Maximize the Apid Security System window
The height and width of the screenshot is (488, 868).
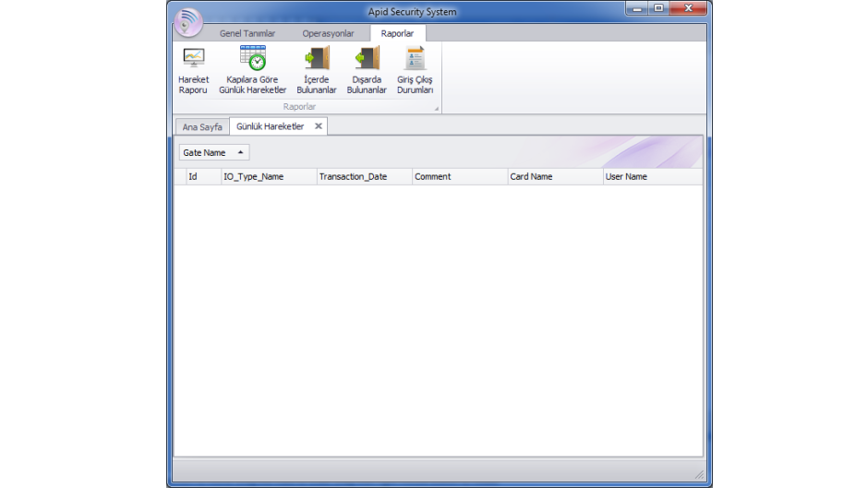point(658,8)
